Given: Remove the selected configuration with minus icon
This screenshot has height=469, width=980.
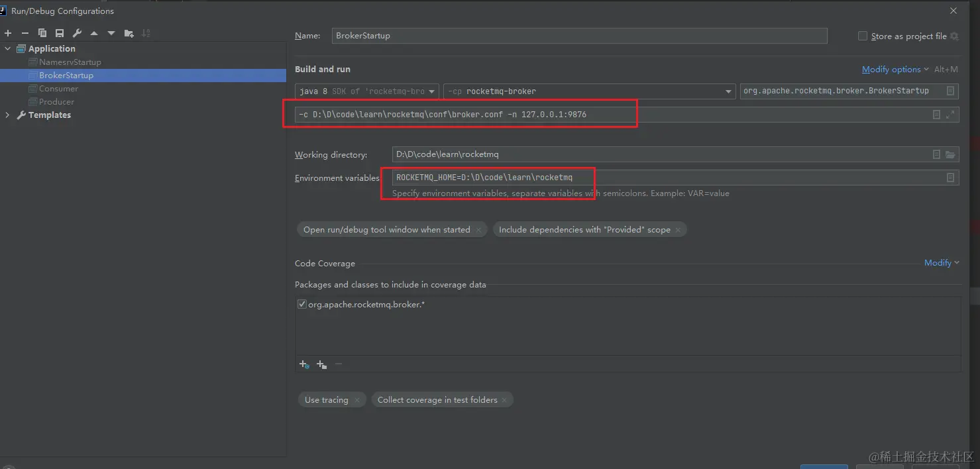Looking at the screenshot, I should (25, 33).
